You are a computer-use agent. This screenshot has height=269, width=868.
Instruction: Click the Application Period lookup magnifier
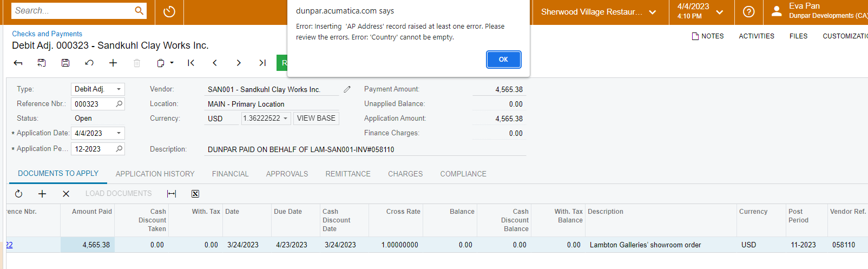[119, 148]
